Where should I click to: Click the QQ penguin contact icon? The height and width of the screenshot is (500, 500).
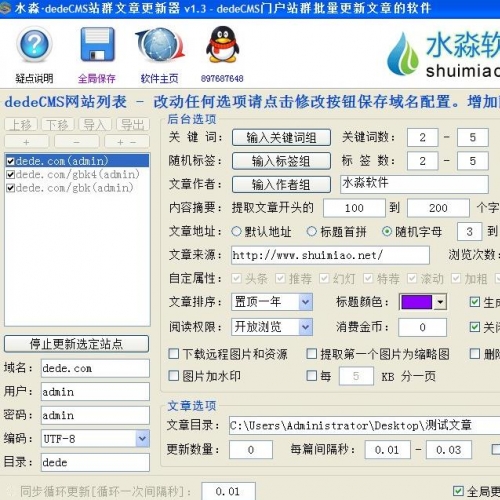coord(222,44)
